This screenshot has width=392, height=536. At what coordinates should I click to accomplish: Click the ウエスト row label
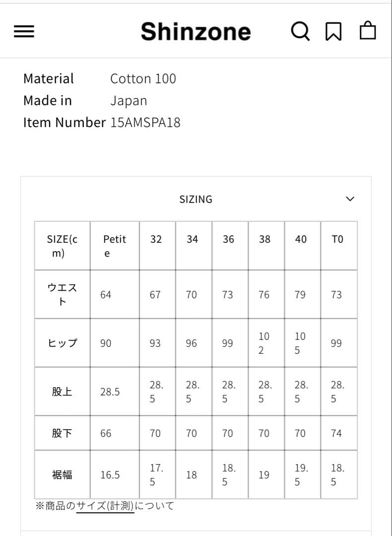coord(62,294)
